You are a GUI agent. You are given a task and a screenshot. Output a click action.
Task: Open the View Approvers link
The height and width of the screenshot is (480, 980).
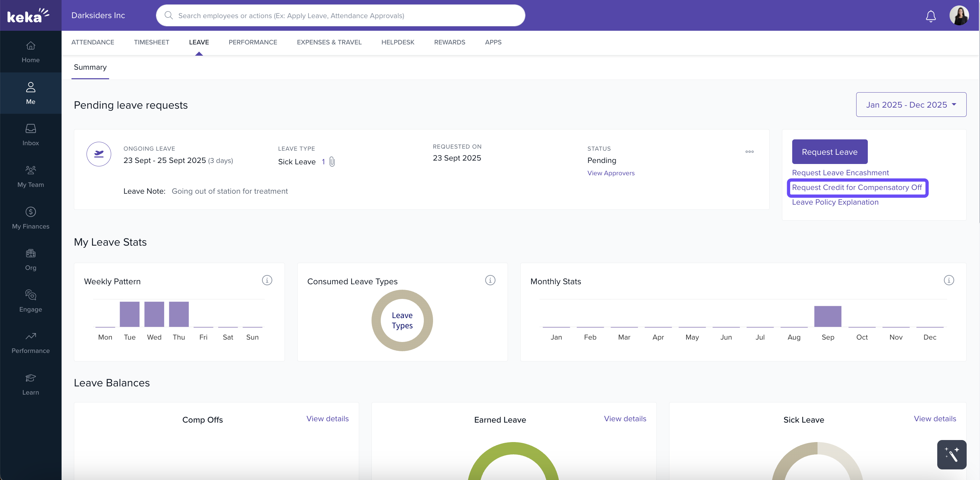(x=611, y=173)
